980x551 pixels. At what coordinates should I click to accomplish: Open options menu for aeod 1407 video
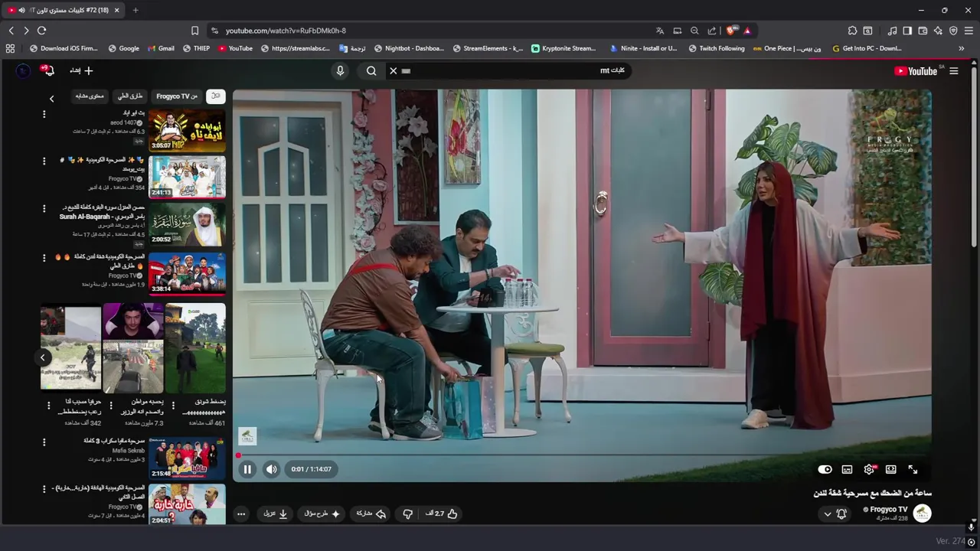(x=44, y=114)
